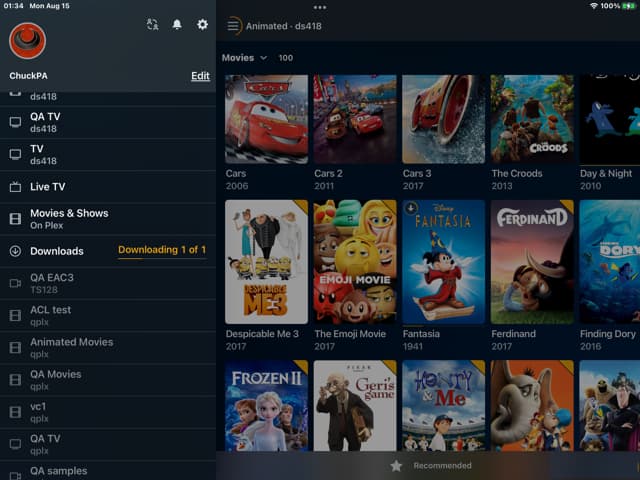The height and width of the screenshot is (480, 640).
Task: Expand the Movies type dropdown
Action: 244,58
